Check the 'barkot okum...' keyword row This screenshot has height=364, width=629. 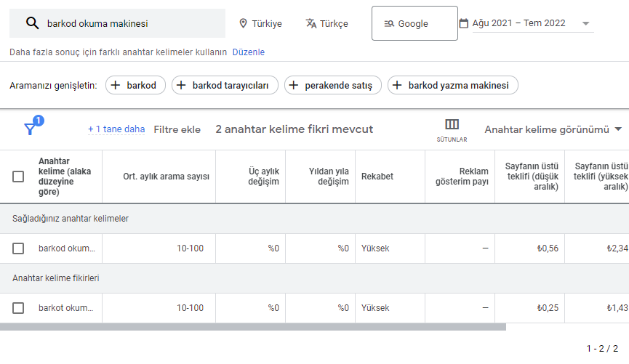pyautogui.click(x=18, y=308)
